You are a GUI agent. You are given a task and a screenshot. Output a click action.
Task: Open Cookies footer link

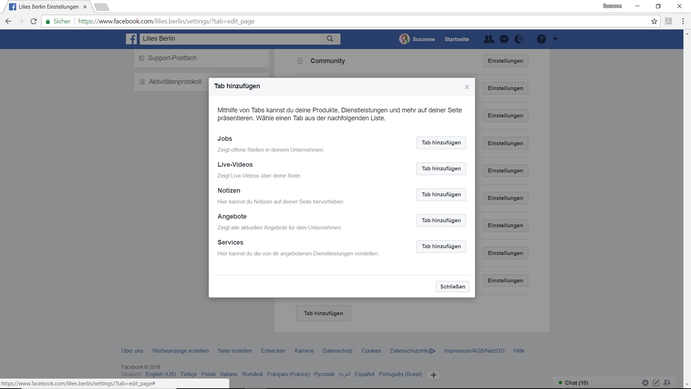pyautogui.click(x=372, y=351)
